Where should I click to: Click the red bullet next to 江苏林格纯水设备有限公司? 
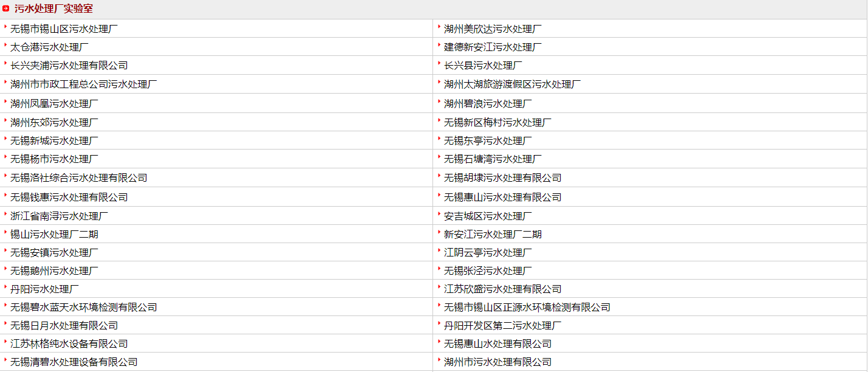(x=5, y=342)
